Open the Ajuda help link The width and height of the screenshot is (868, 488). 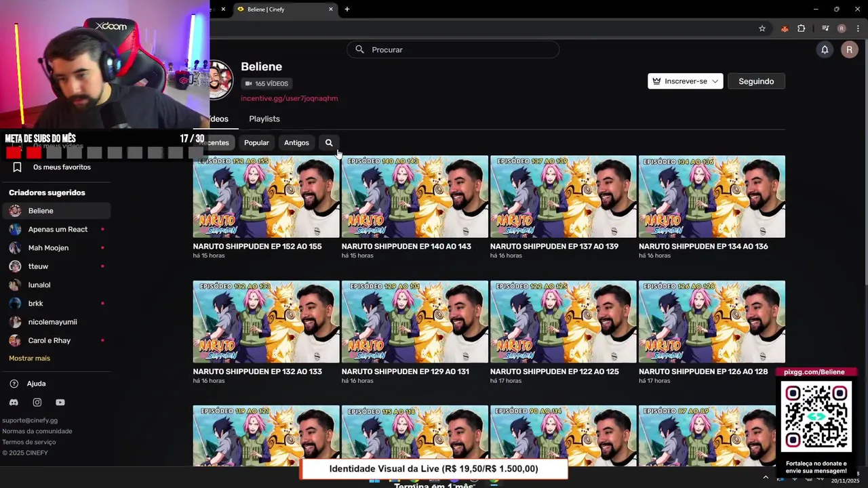tap(36, 384)
